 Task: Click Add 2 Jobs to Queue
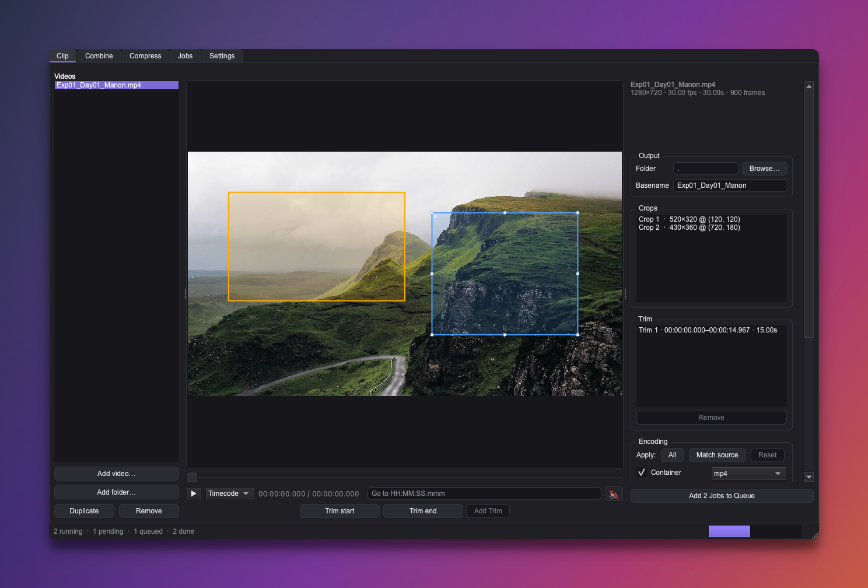[722, 496]
